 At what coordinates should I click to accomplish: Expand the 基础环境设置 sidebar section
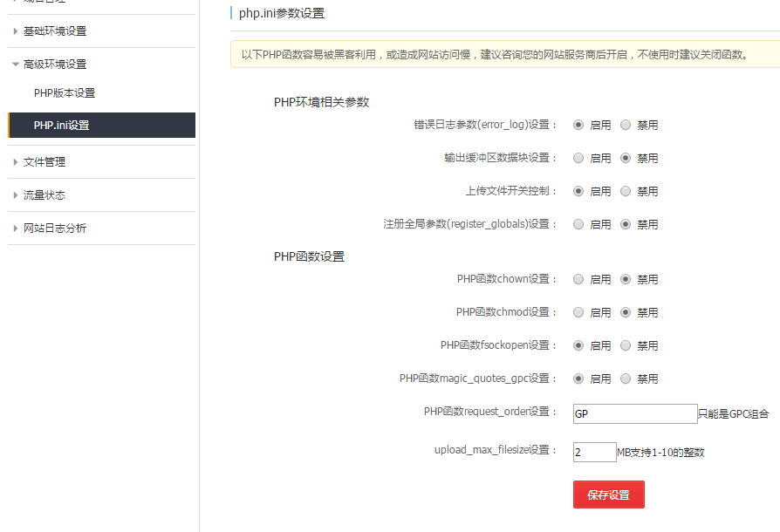54,31
